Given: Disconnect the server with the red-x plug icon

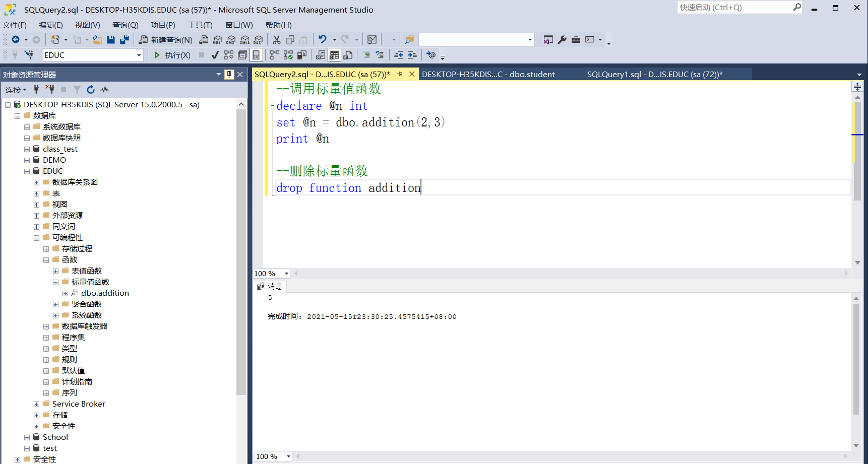Looking at the screenshot, I should [50, 89].
